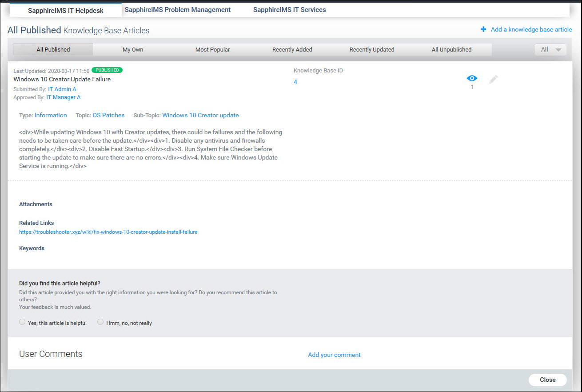582x392 pixels.
Task: Open the 'All' filter dropdown
Action: click(550, 50)
